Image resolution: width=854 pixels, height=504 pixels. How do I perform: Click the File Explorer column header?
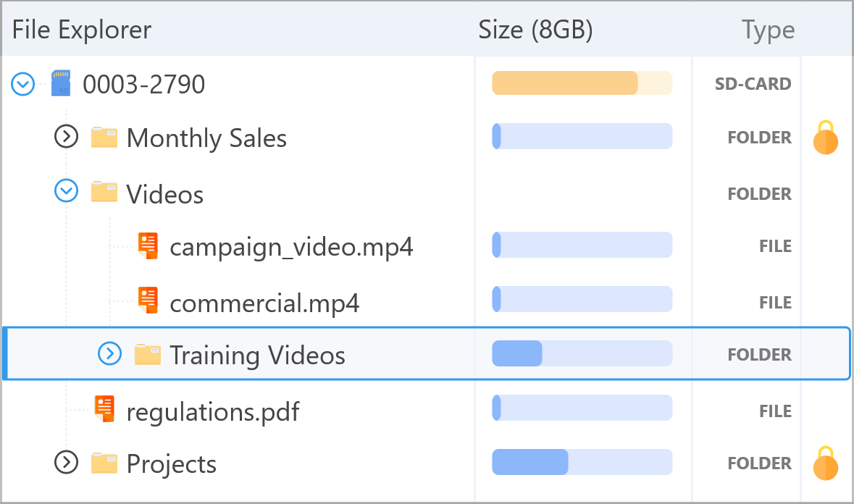[82, 30]
